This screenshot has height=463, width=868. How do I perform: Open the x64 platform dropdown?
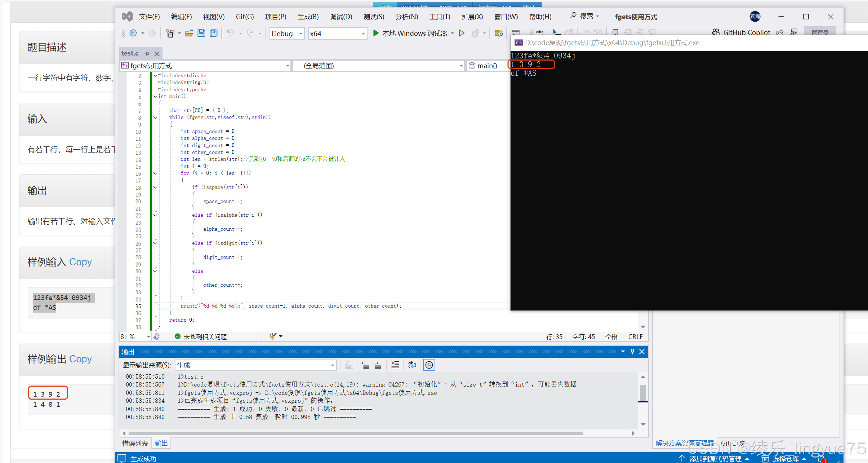point(363,34)
